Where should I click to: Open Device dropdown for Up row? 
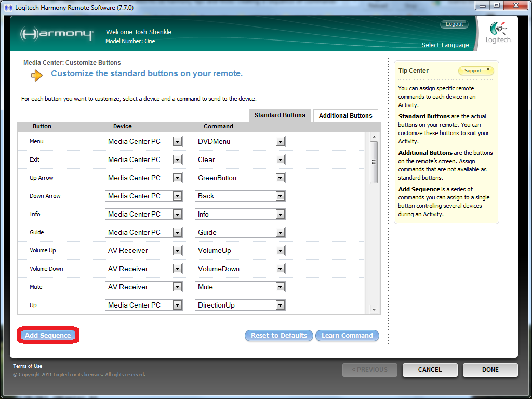point(143,305)
